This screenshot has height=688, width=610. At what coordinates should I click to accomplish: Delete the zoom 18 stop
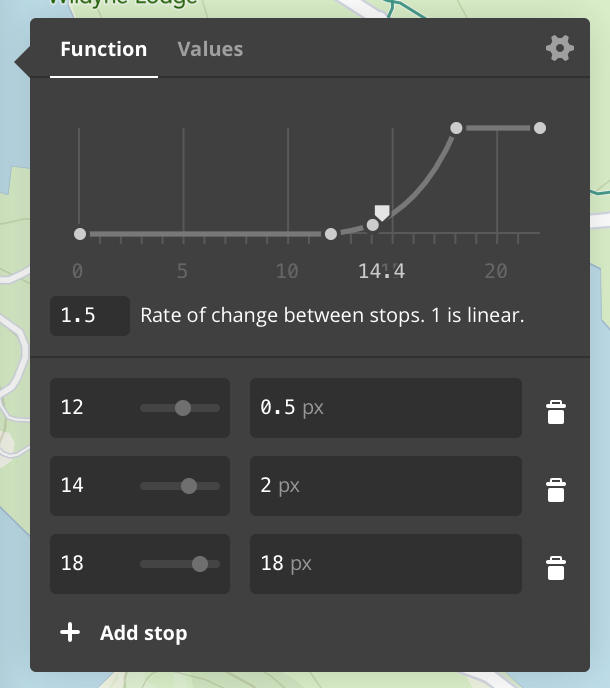pyautogui.click(x=556, y=567)
